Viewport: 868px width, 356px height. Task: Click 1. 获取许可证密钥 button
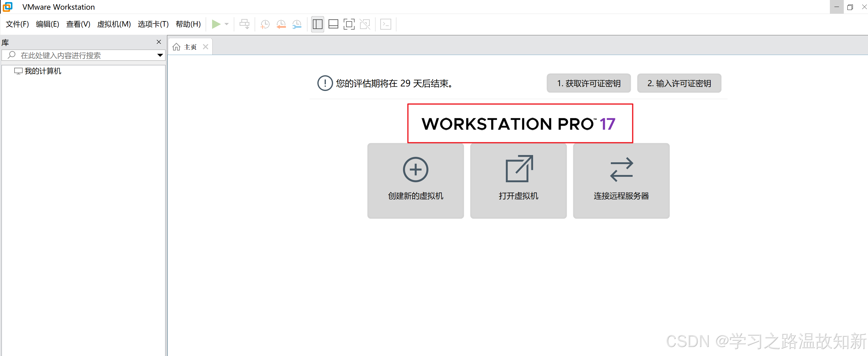point(588,83)
